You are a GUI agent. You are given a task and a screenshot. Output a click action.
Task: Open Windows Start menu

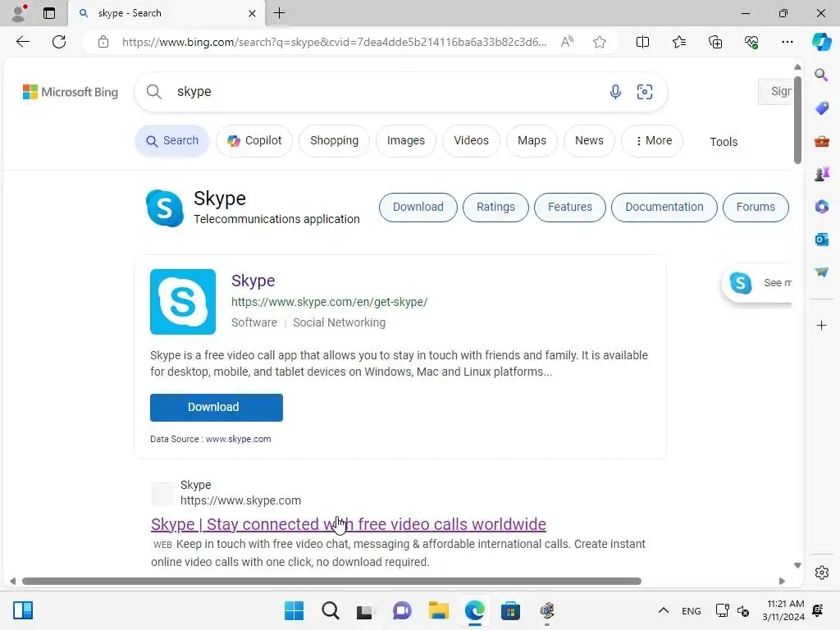tap(294, 610)
